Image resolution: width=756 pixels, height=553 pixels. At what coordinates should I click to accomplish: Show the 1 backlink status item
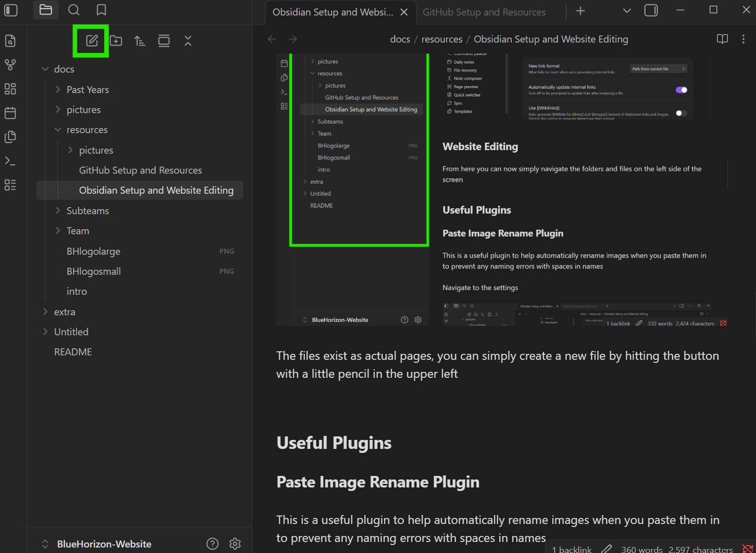point(572,549)
